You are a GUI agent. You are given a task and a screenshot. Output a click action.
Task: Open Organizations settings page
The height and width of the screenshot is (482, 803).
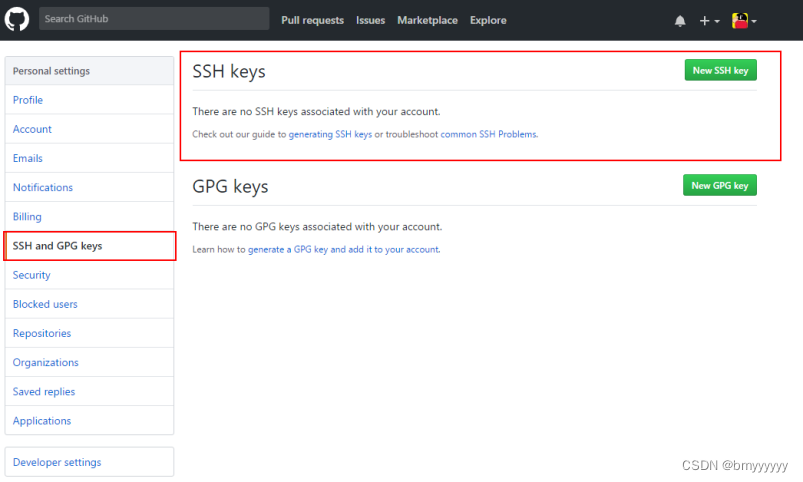pyautogui.click(x=89, y=363)
